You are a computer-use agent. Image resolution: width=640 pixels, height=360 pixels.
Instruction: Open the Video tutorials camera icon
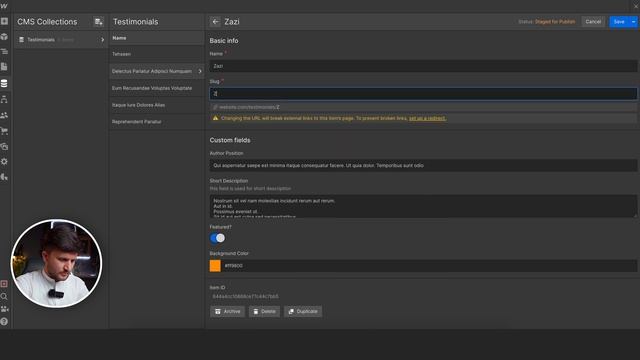pyautogui.click(x=4, y=309)
